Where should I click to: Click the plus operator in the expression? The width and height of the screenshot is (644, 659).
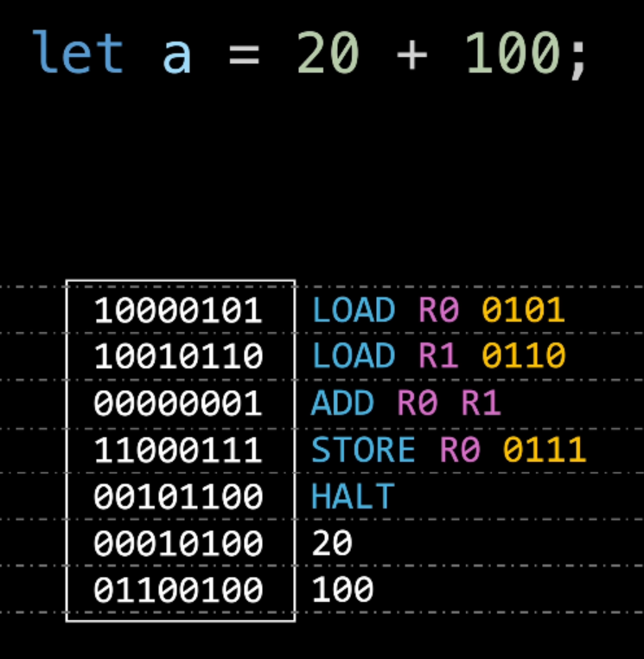[x=411, y=54]
